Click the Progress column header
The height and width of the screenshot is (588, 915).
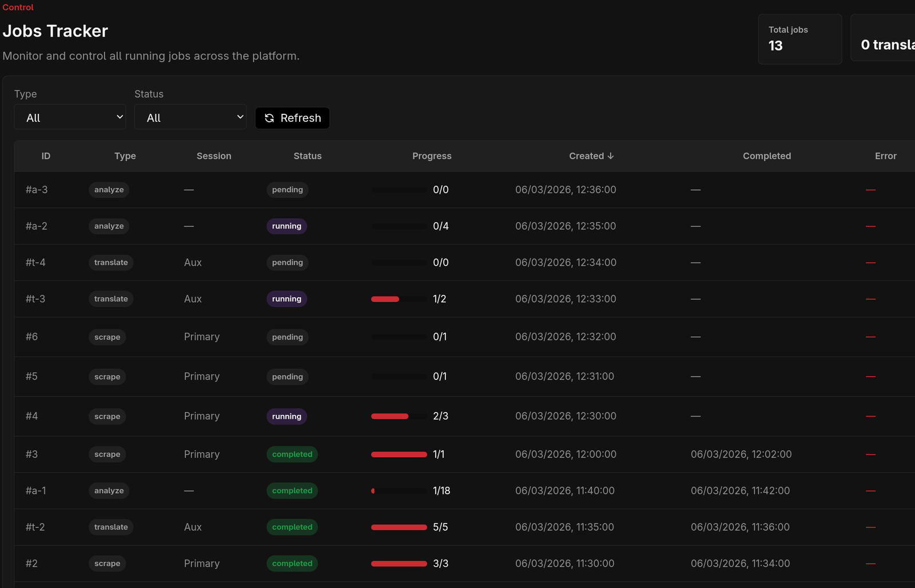click(x=432, y=156)
